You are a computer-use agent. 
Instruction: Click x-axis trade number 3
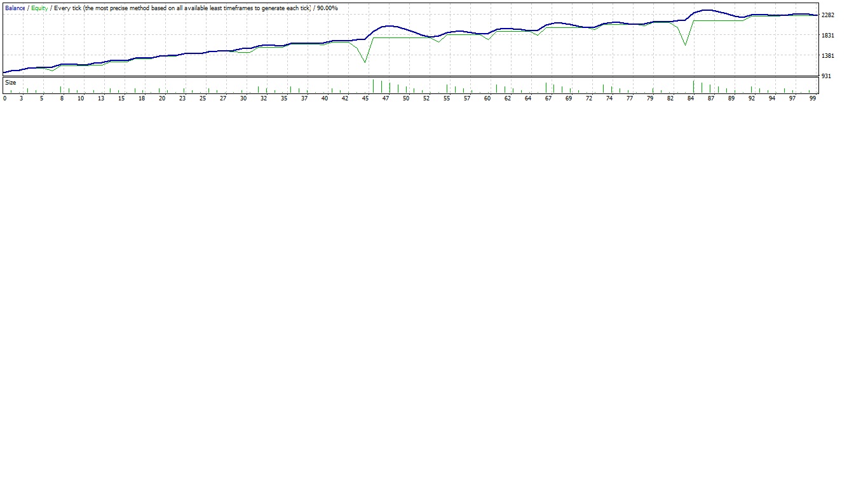point(21,98)
